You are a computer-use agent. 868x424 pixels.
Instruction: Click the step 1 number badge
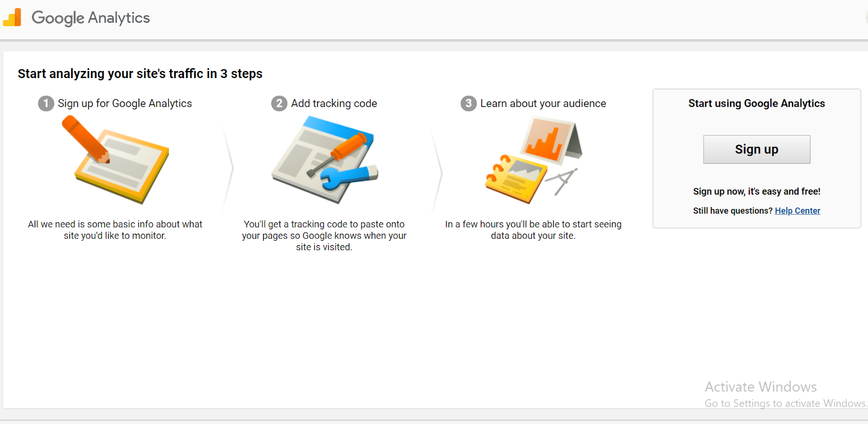(x=46, y=103)
